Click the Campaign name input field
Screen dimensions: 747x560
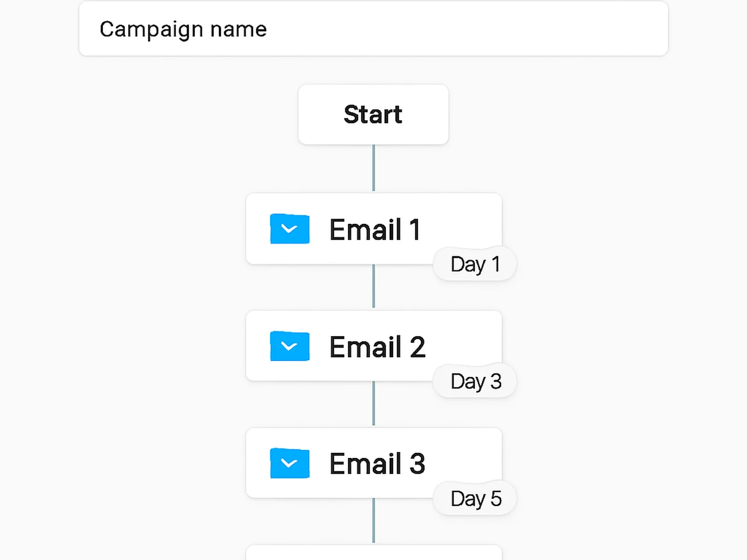click(373, 29)
